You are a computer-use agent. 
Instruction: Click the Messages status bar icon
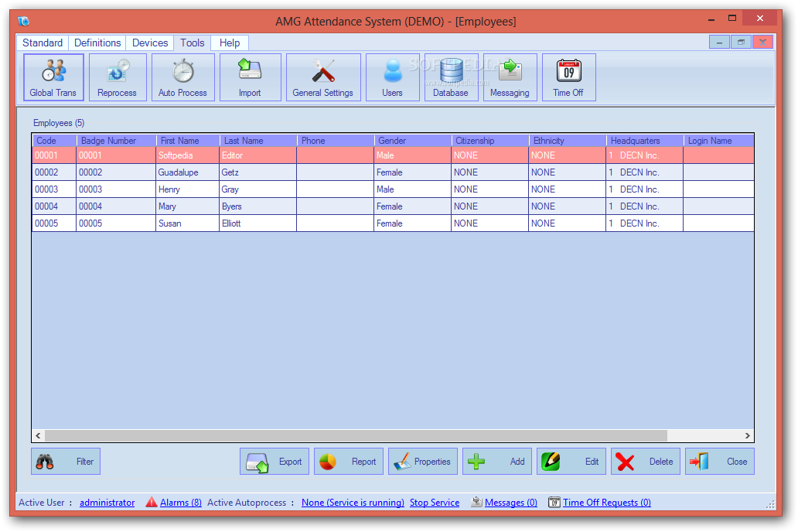(x=477, y=502)
